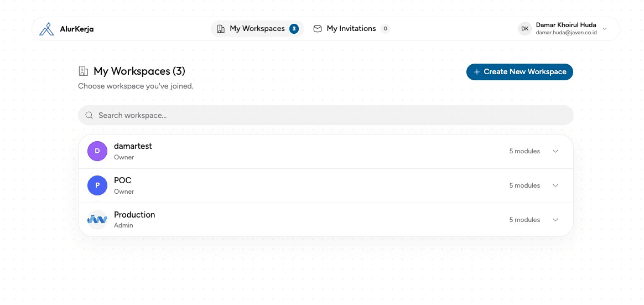
Task: Open the My Invitations tab
Action: pyautogui.click(x=351, y=29)
